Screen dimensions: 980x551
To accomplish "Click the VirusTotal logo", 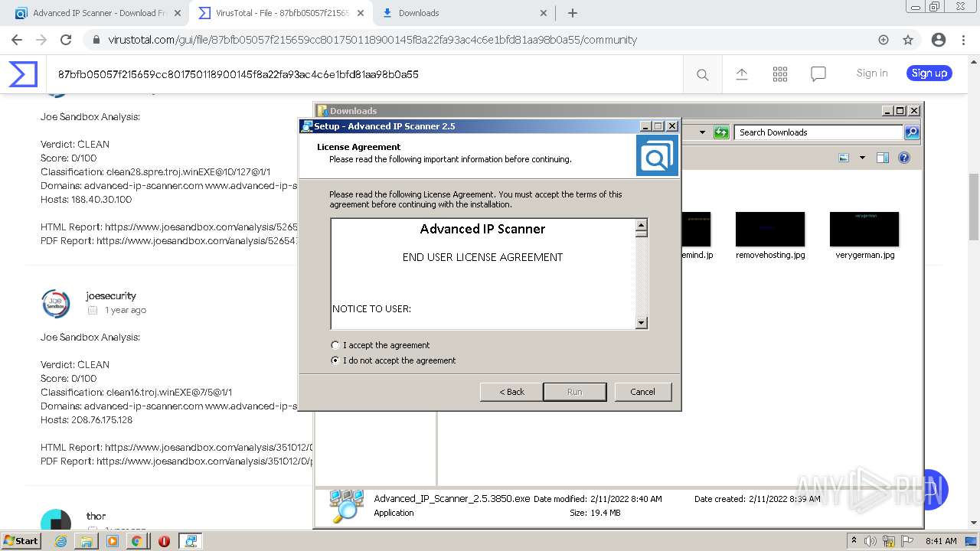I will coord(23,74).
